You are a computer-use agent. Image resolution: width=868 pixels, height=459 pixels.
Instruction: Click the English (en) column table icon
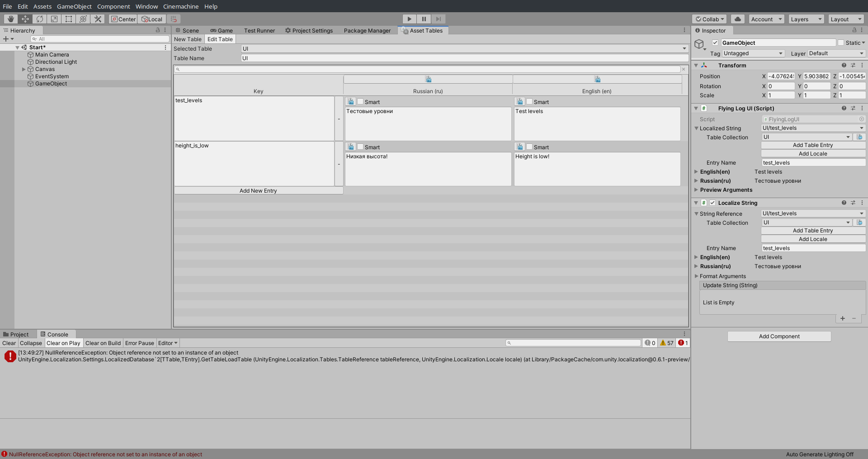tap(597, 80)
